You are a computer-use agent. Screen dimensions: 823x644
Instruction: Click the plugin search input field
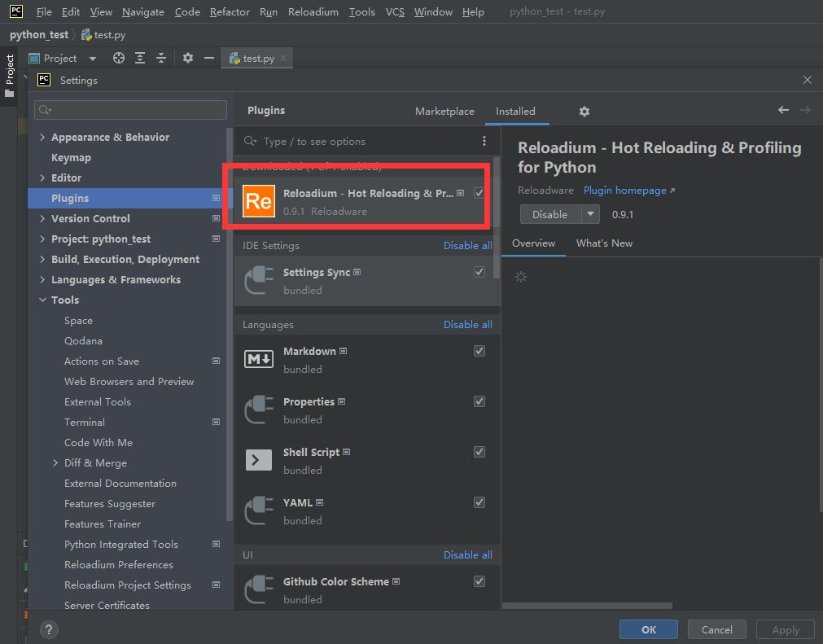366,141
